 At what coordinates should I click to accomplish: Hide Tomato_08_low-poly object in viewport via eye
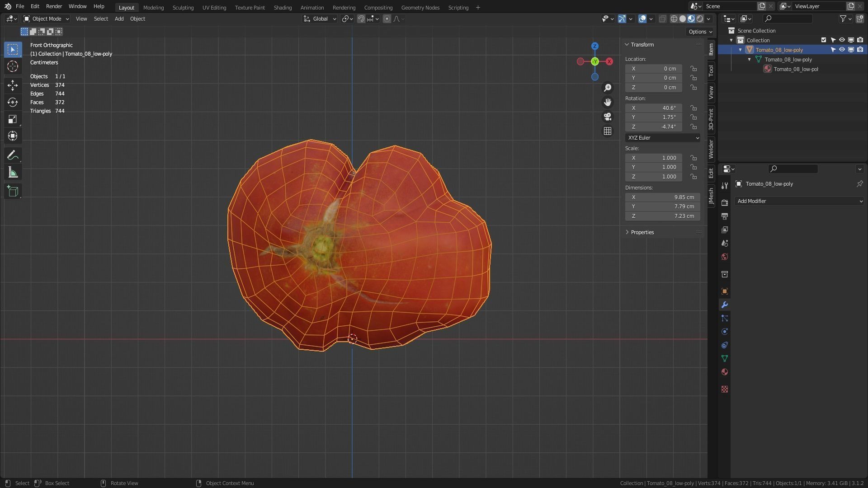(x=842, y=50)
